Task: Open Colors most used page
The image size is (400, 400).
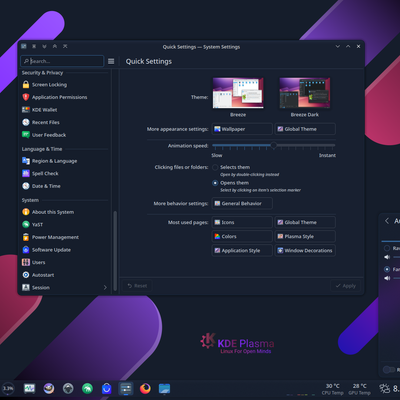Action: tap(242, 236)
